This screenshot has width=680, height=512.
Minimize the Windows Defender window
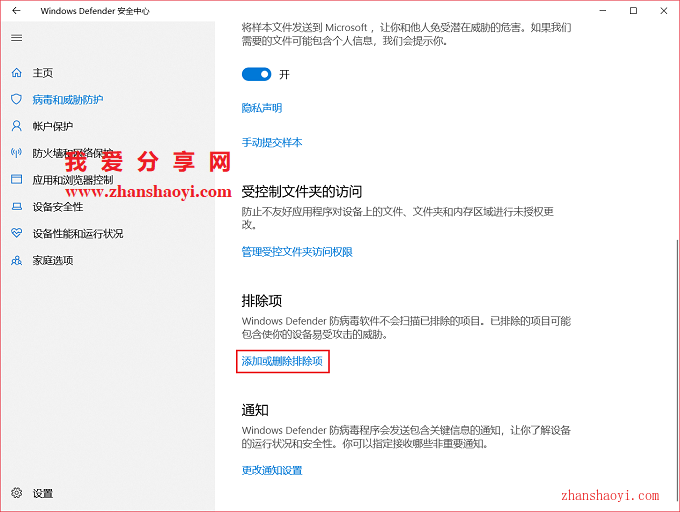pyautogui.click(x=603, y=11)
